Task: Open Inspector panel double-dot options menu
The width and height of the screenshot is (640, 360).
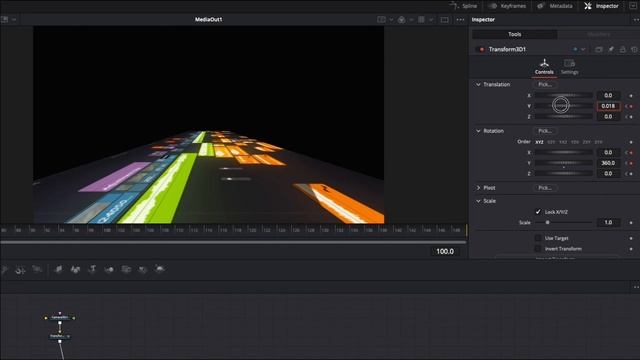Action: (x=636, y=20)
